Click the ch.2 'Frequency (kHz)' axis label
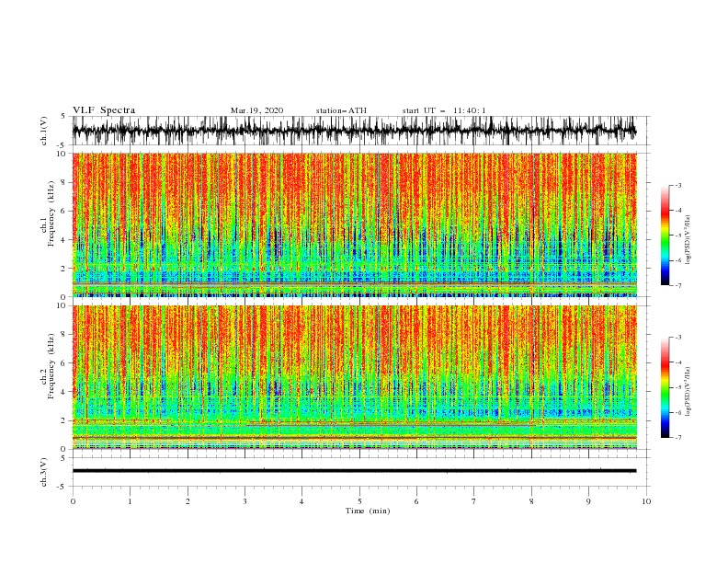This screenshot has width=728, height=563. tap(51, 366)
